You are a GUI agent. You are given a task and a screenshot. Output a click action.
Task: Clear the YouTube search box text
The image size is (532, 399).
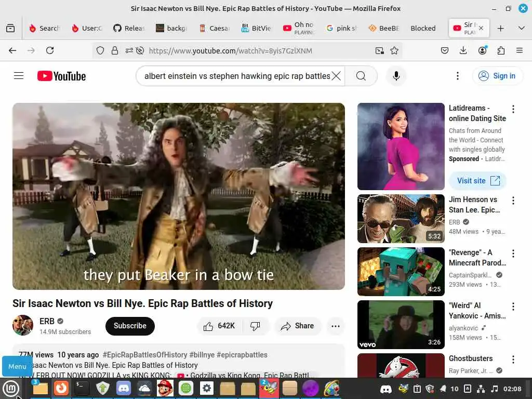[336, 76]
